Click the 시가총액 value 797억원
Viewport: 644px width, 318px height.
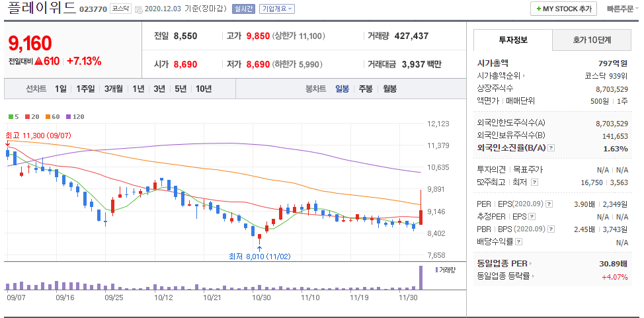pos(613,63)
